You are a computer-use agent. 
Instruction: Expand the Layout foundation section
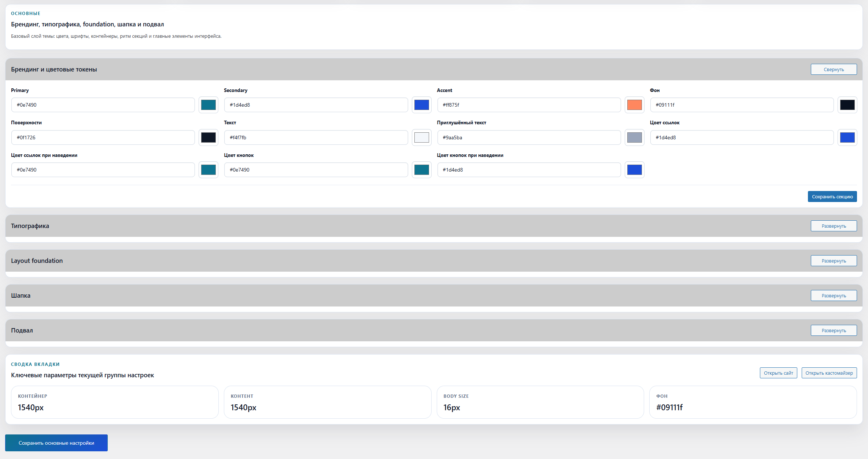(834, 261)
